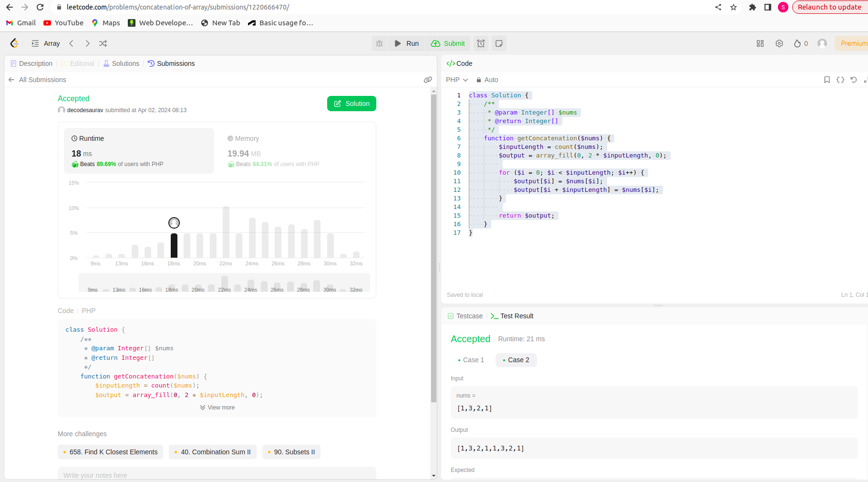Image resolution: width=868 pixels, height=482 pixels.
Task: Toggle the Auto lock next to PHP
Action: (x=486, y=80)
